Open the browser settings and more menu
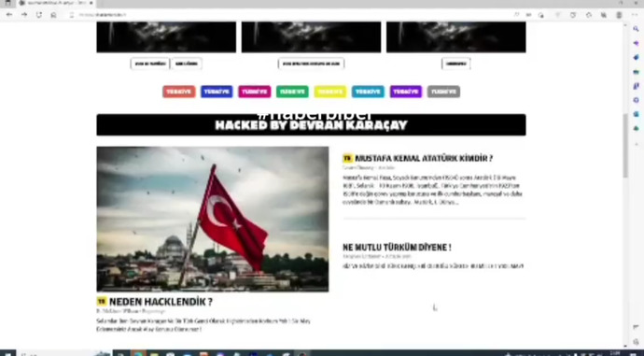 [x=635, y=15]
